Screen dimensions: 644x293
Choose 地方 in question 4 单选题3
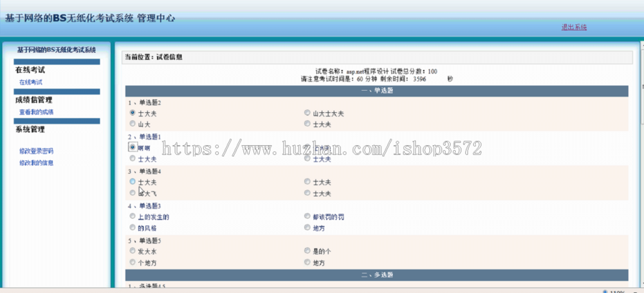coord(307,227)
